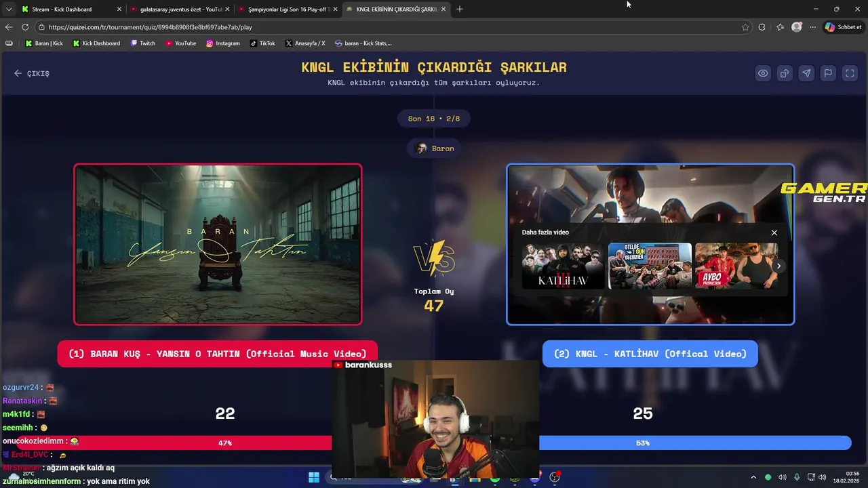The height and width of the screenshot is (488, 868).
Task: Click the ÇIKIŞ exit button
Action: [32, 73]
